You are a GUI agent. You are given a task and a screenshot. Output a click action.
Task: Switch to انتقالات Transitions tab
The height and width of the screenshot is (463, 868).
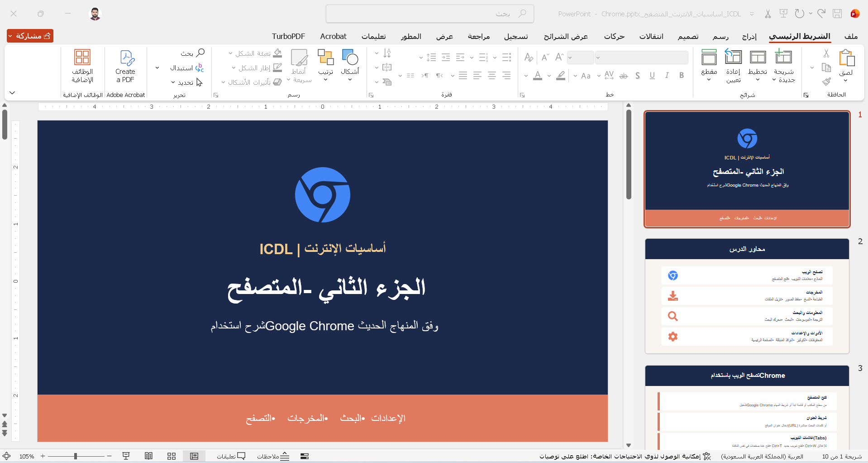(651, 36)
